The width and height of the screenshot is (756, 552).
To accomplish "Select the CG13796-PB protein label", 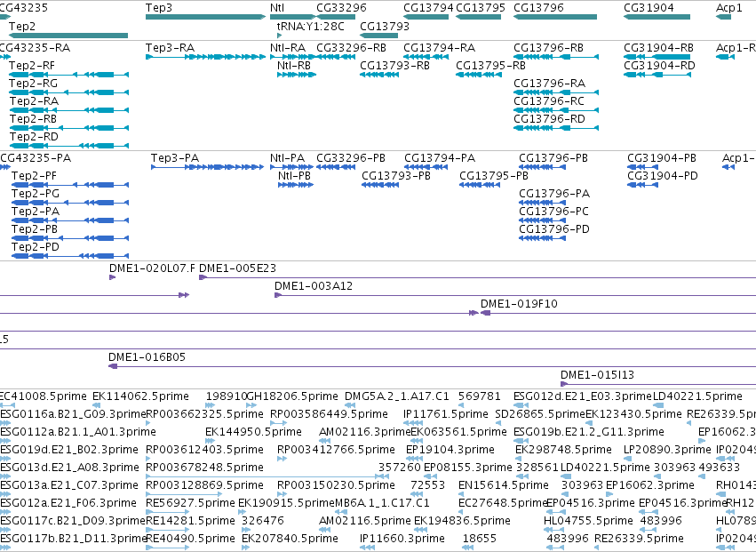I will pyautogui.click(x=553, y=158).
